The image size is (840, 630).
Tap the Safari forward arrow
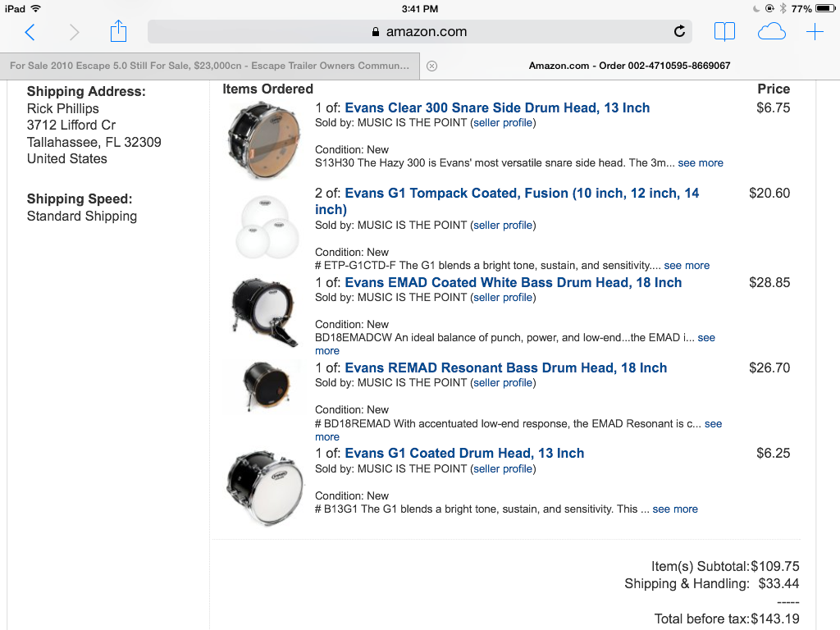(x=74, y=32)
